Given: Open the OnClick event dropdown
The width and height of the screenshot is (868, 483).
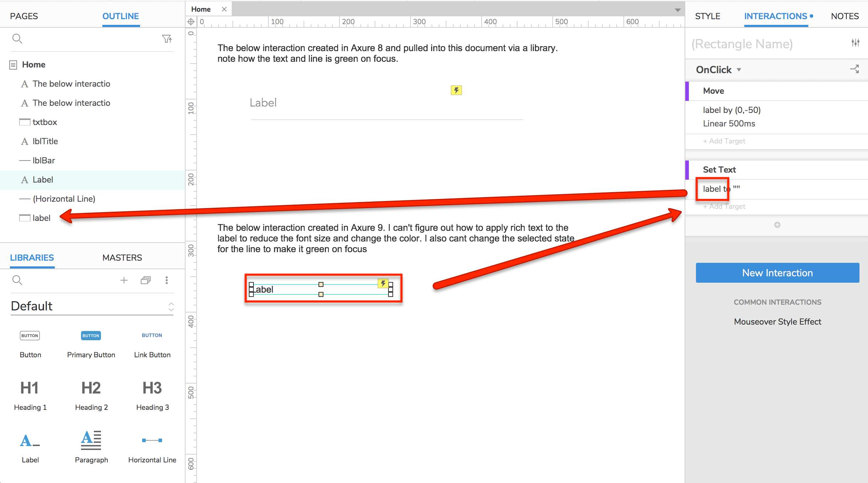Looking at the screenshot, I should click(718, 70).
